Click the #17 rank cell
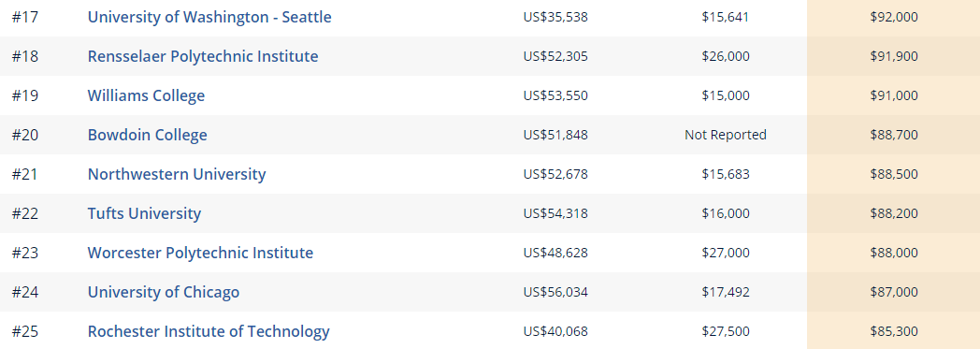The height and width of the screenshot is (349, 980). [25, 17]
